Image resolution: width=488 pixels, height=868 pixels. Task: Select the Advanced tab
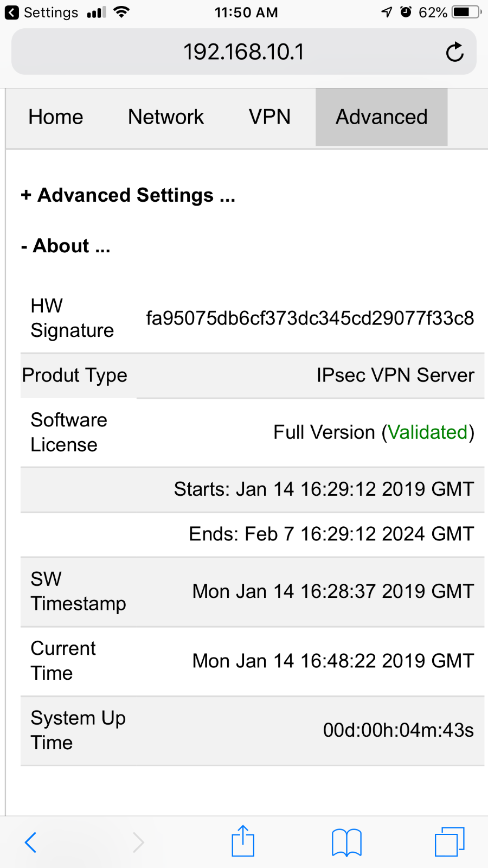[x=382, y=117]
